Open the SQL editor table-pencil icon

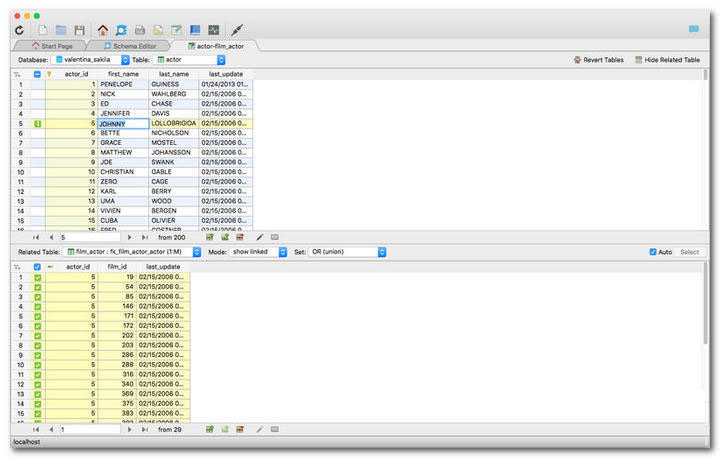pyautogui.click(x=177, y=30)
